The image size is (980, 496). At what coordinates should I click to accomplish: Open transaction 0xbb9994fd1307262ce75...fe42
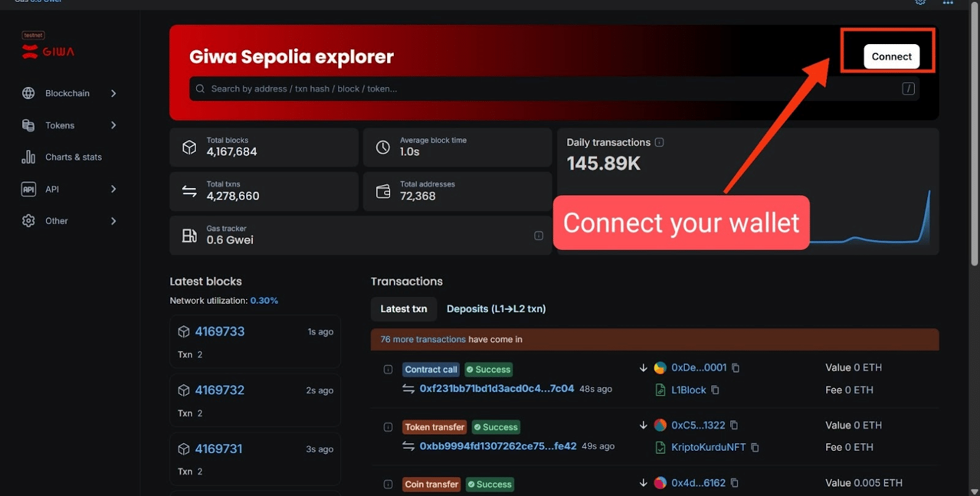[498, 446]
